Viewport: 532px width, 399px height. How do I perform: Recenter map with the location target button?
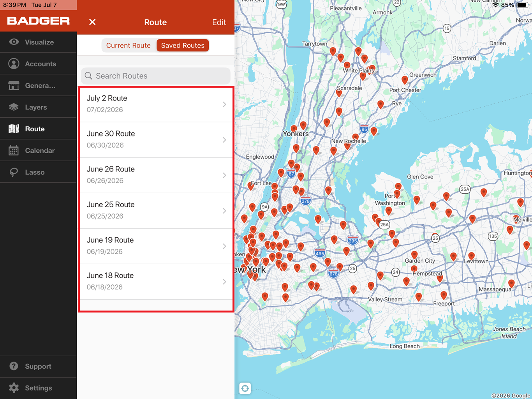(245, 388)
